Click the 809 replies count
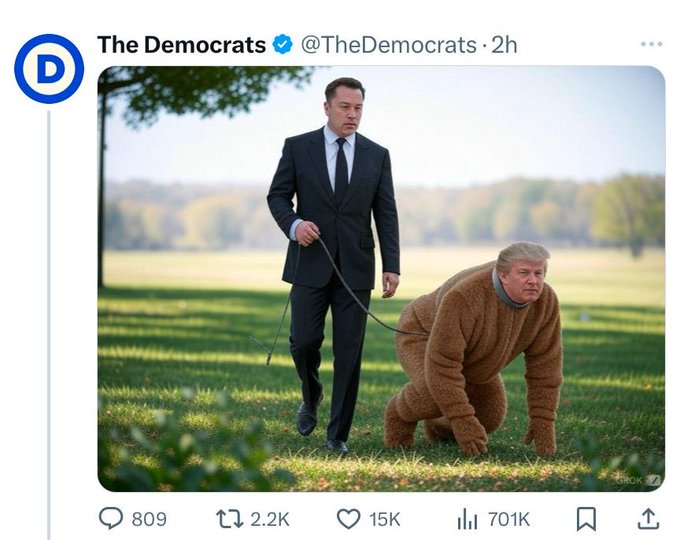 (149, 519)
